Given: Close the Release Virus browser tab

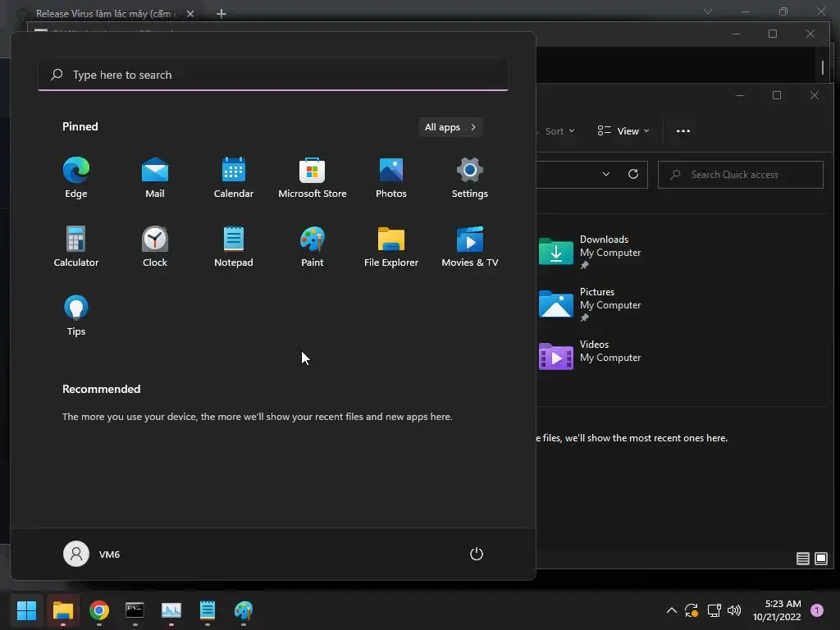Looking at the screenshot, I should (x=190, y=14).
